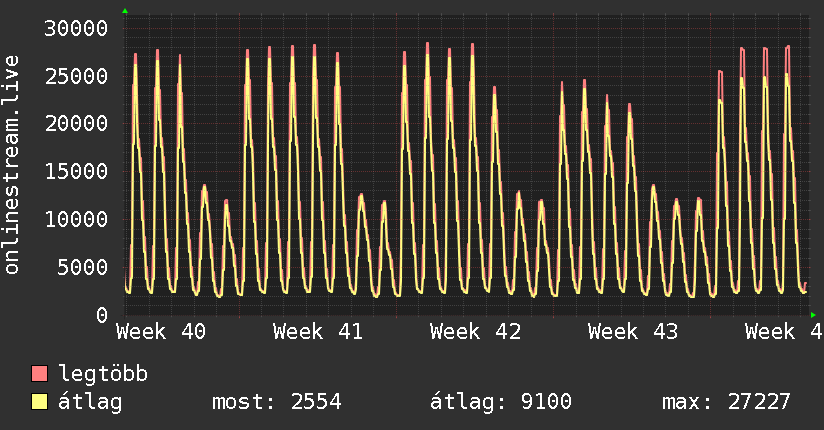Click the 25000 y-axis label
The image size is (824, 430).
pos(76,76)
